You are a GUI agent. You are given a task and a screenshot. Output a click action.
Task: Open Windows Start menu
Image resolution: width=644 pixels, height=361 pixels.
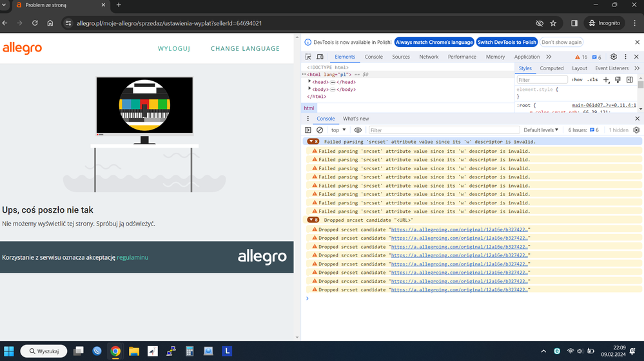8,351
